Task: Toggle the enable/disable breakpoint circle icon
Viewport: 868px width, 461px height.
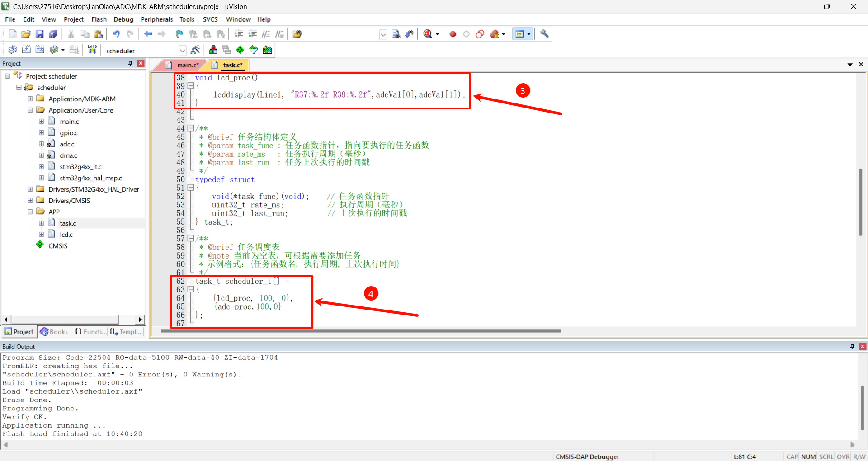Action: [x=466, y=34]
